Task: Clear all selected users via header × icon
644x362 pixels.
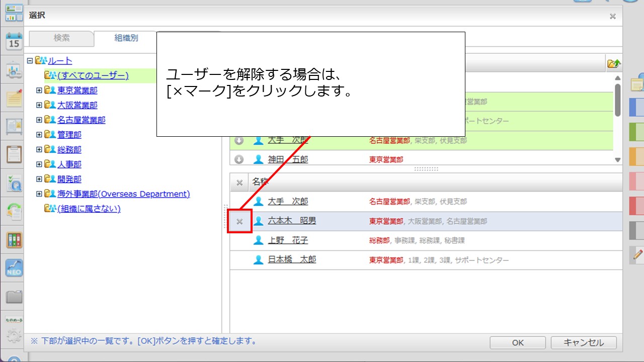Action: coord(239,183)
